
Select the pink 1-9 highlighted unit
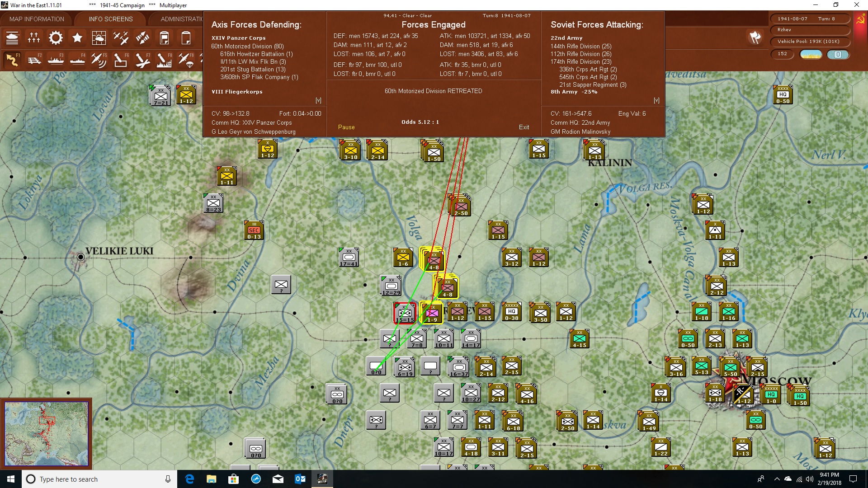click(432, 313)
